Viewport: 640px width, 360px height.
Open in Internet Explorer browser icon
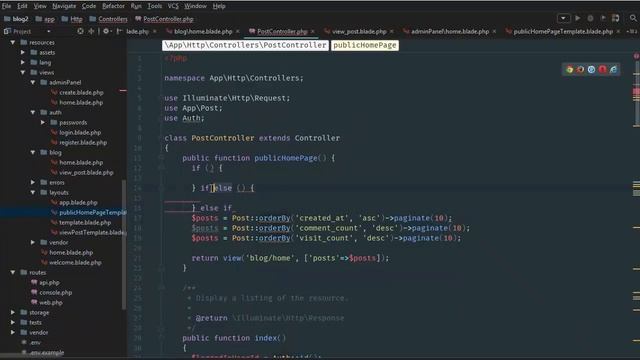pyautogui.click(x=613, y=70)
